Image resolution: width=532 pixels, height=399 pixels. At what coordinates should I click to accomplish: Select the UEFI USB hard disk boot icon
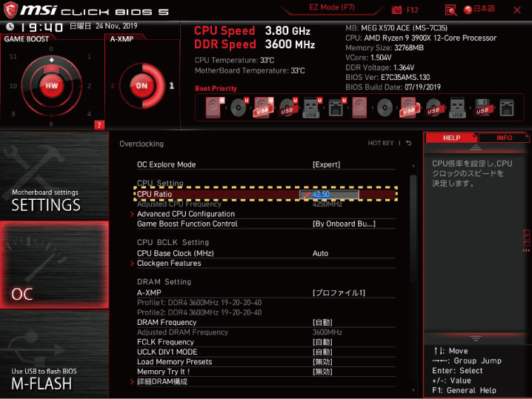263,108
